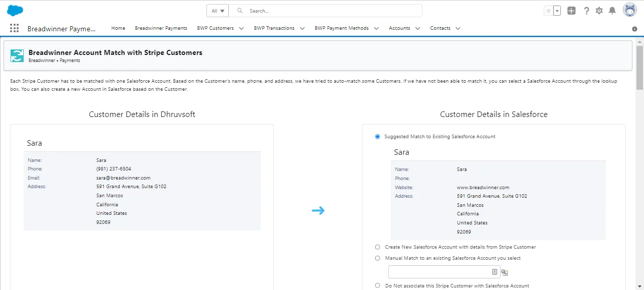Click the vertical page scrollbar
644x290 pixels.
click(x=639, y=68)
